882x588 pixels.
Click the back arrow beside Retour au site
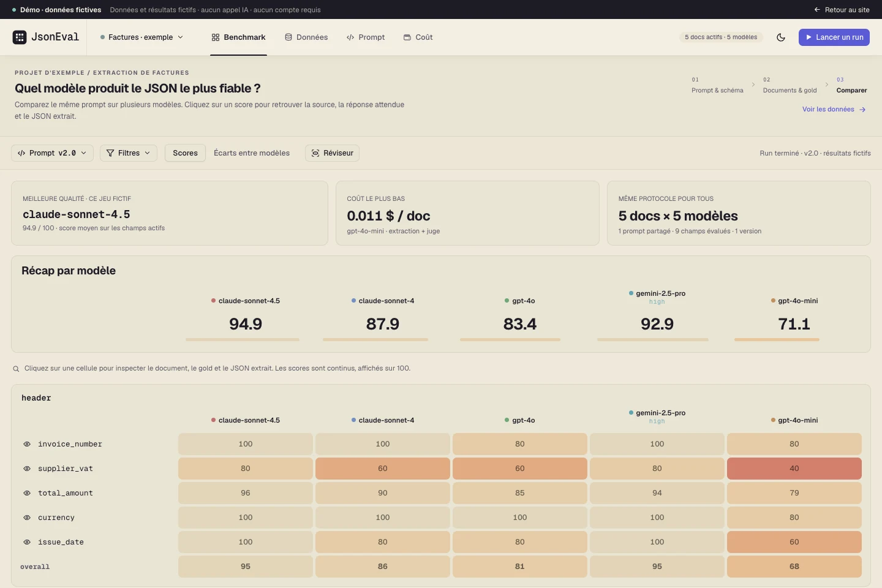[817, 10]
